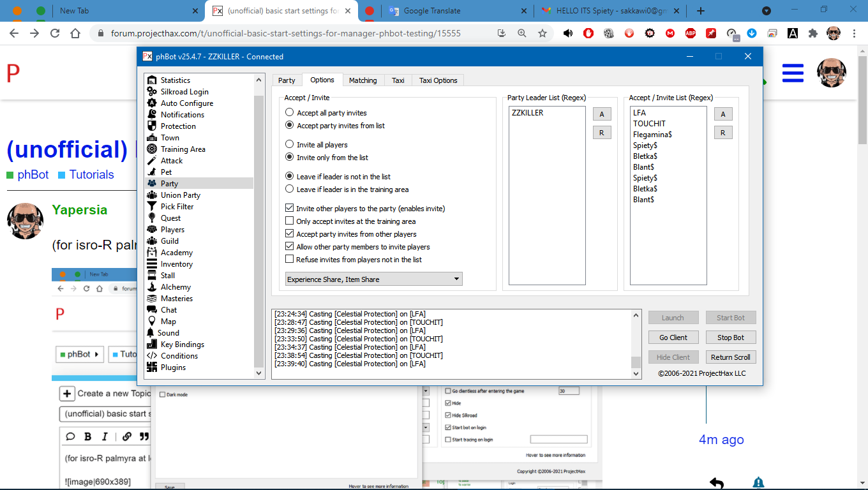Click the Party Leader List A button
Viewport: 868px width, 490px height.
(x=602, y=114)
